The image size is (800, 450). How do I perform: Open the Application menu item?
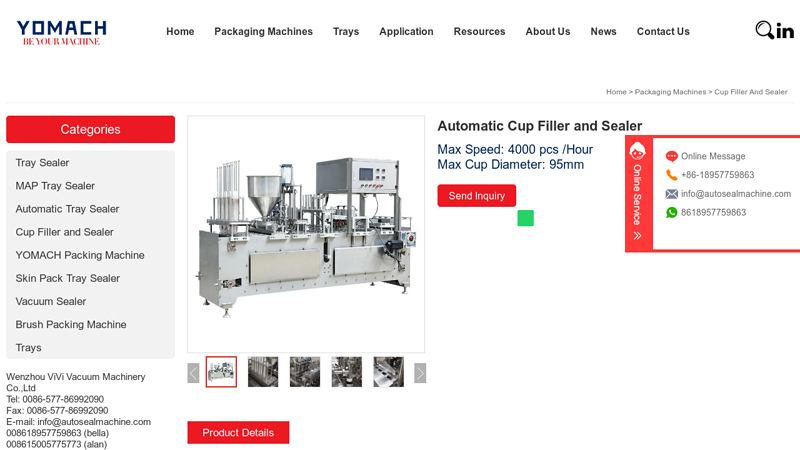406,32
